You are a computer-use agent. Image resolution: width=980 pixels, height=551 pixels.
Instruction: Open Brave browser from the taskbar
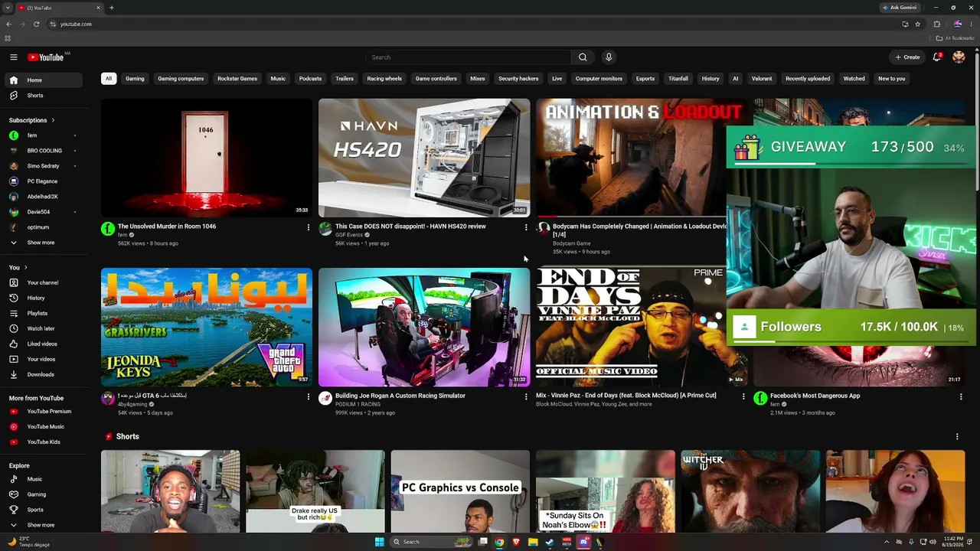pyautogui.click(x=516, y=542)
